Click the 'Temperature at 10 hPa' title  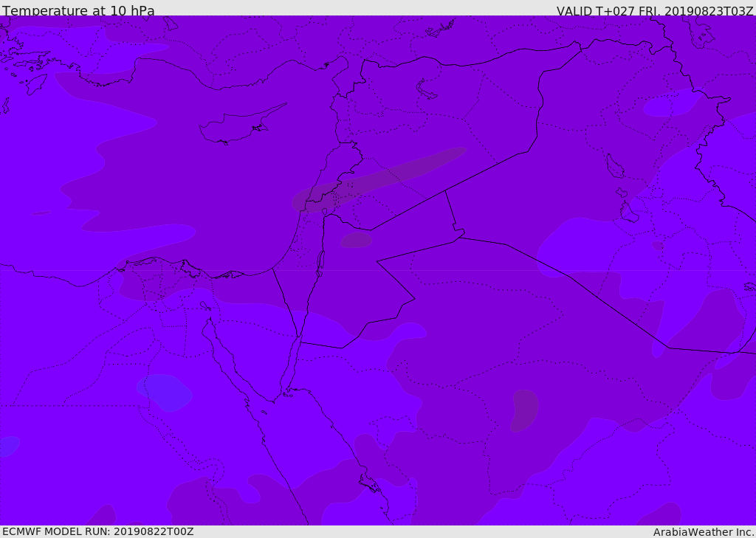[x=78, y=10]
